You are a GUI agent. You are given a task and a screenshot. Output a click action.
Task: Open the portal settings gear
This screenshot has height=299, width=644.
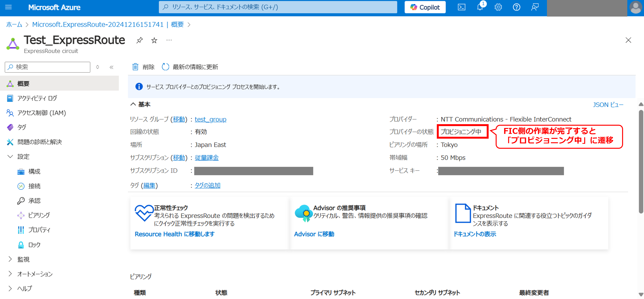point(498,7)
